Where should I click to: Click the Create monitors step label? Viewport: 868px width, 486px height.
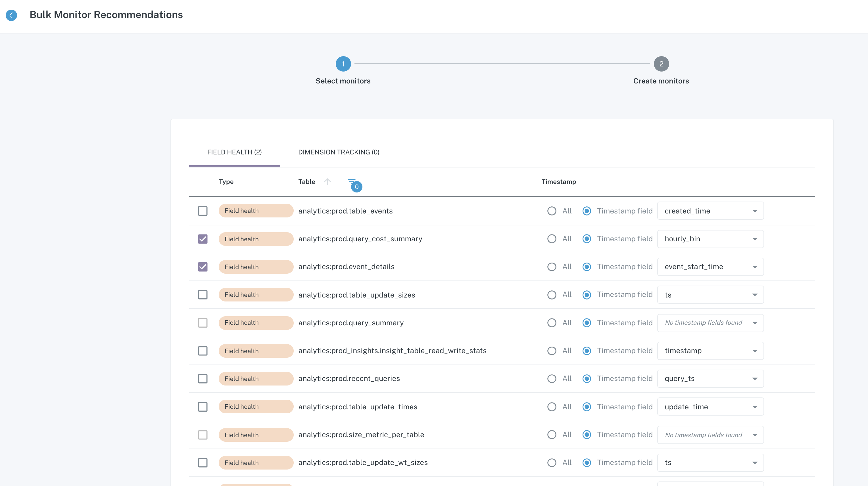tap(661, 81)
